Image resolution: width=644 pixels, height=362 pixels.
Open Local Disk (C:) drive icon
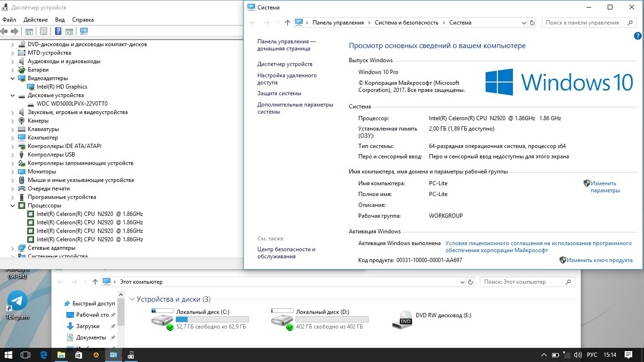click(x=163, y=319)
